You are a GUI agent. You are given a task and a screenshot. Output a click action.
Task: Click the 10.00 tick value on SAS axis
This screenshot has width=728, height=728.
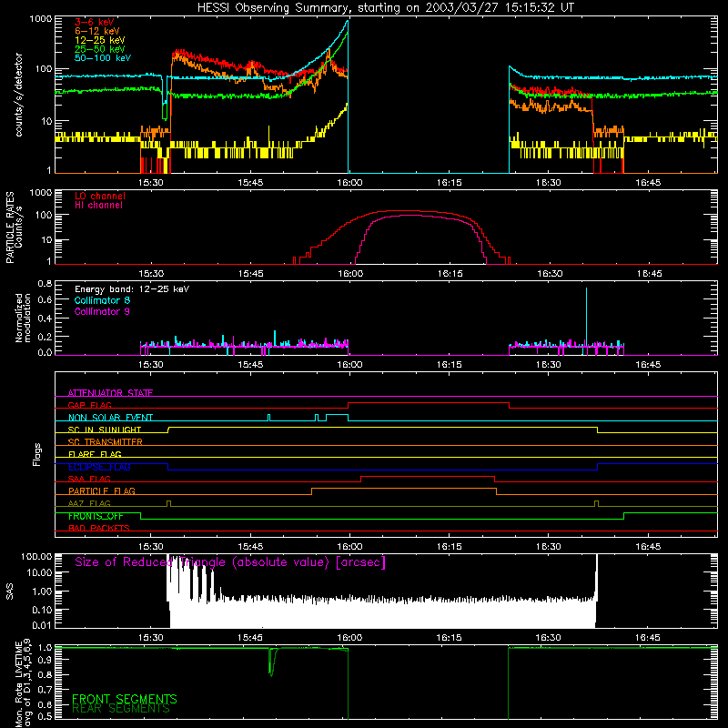click(39, 573)
